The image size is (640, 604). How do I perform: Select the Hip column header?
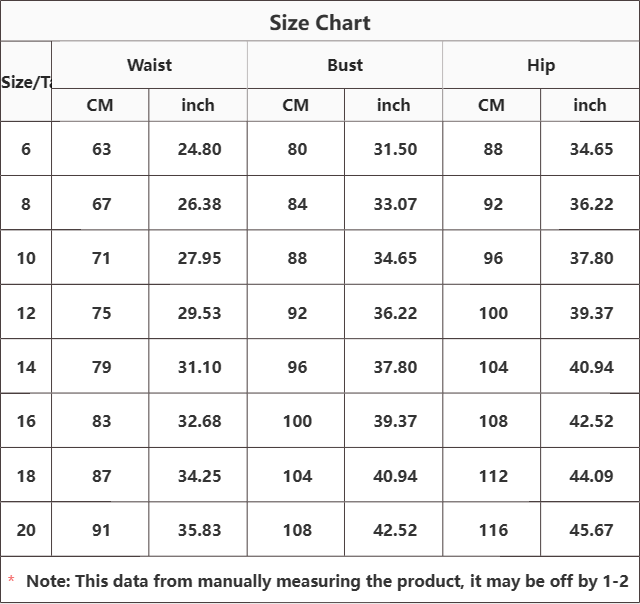(541, 66)
